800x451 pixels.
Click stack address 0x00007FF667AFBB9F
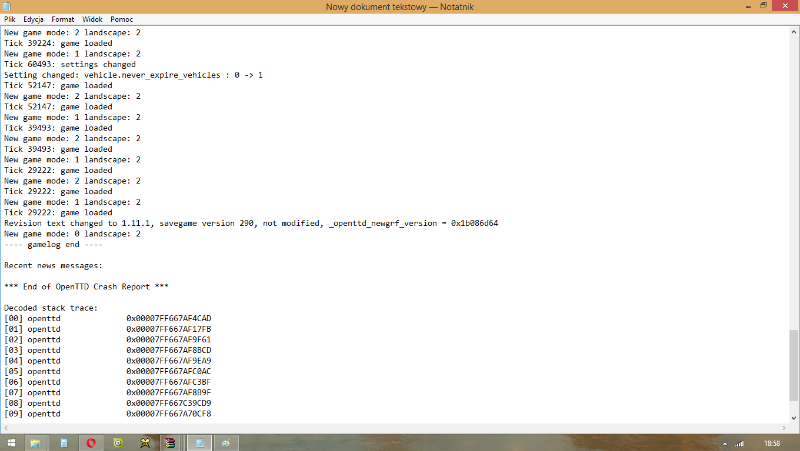168,392
